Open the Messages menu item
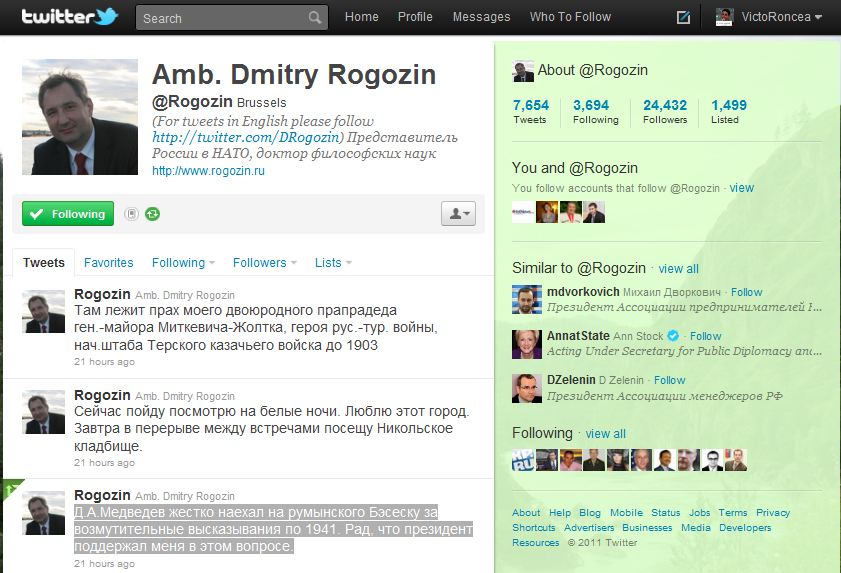 [481, 17]
